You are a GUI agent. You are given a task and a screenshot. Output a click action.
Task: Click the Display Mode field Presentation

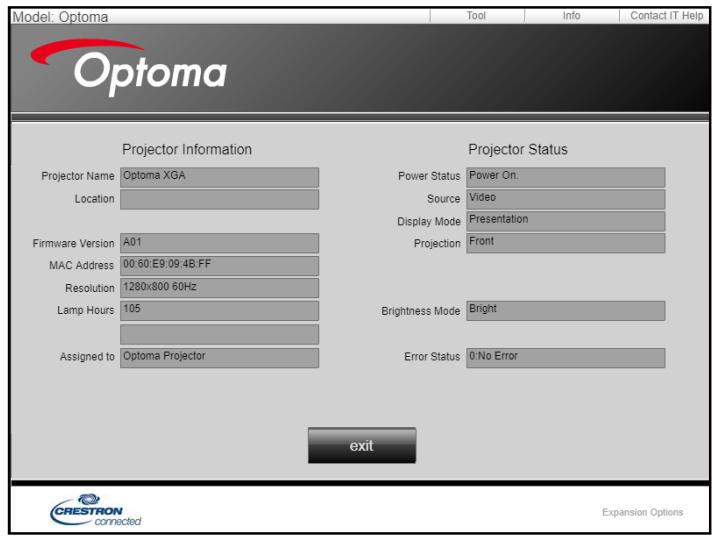pyautogui.click(x=566, y=221)
